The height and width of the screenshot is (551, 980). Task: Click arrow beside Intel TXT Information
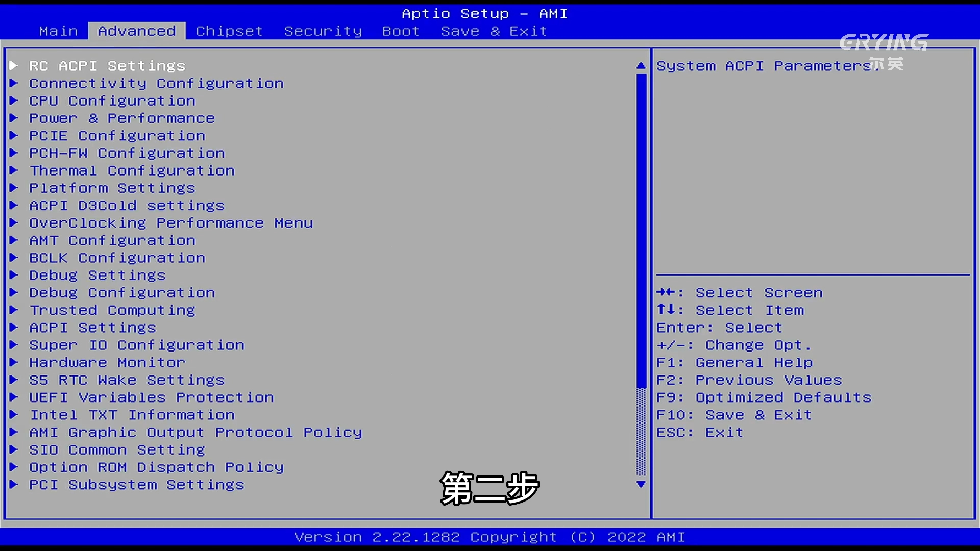point(14,414)
